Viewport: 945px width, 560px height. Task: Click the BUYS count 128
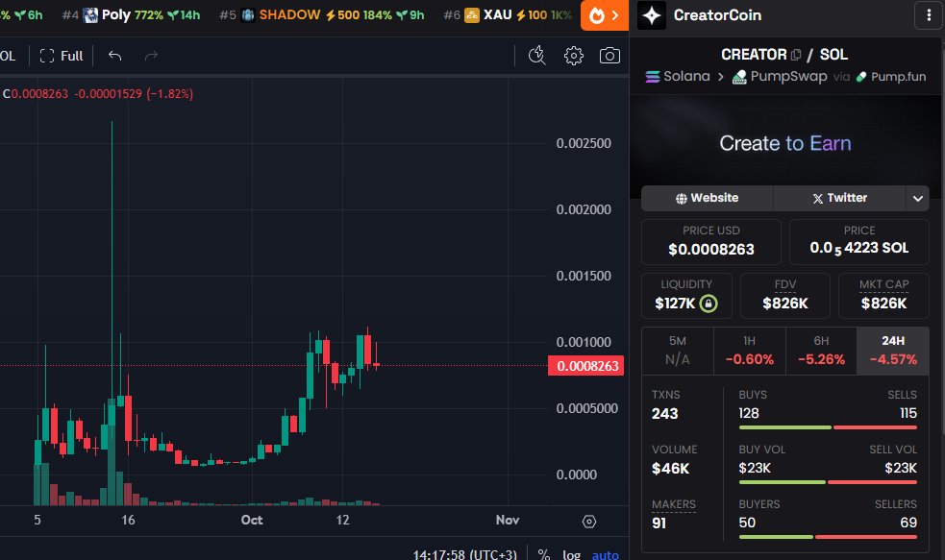click(x=749, y=413)
